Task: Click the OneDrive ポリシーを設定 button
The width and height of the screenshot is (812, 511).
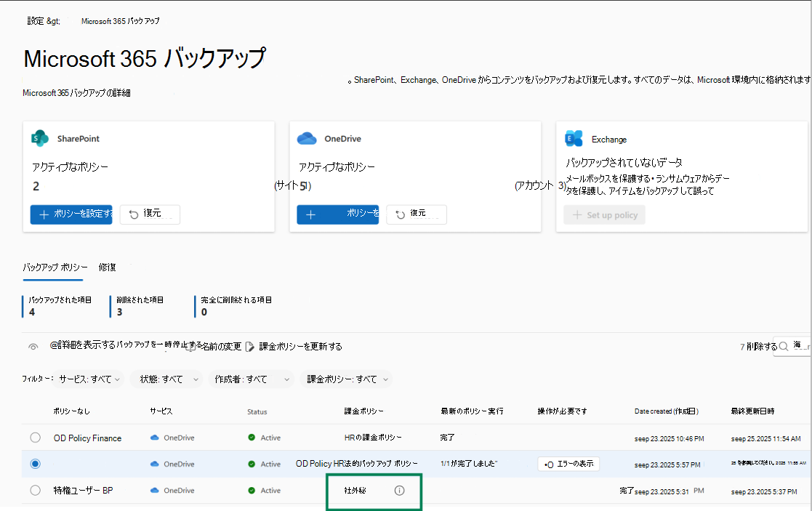Action: (x=337, y=214)
